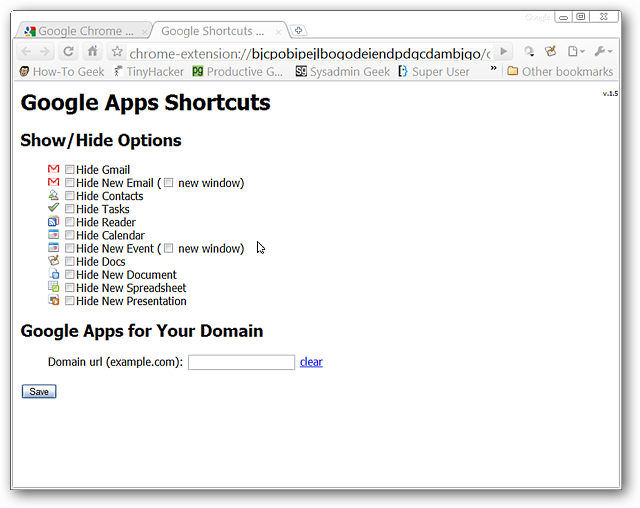
Task: Click the chrome-extension address bar
Action: [x=309, y=53]
